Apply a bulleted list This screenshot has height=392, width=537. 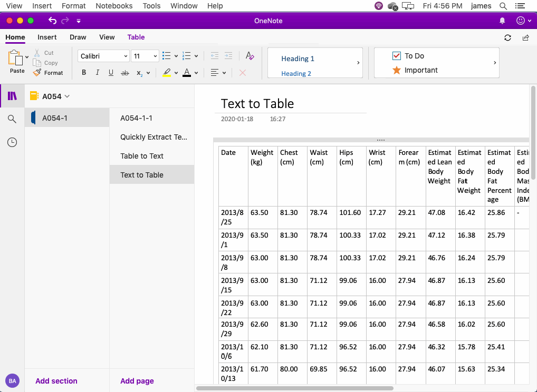167,56
